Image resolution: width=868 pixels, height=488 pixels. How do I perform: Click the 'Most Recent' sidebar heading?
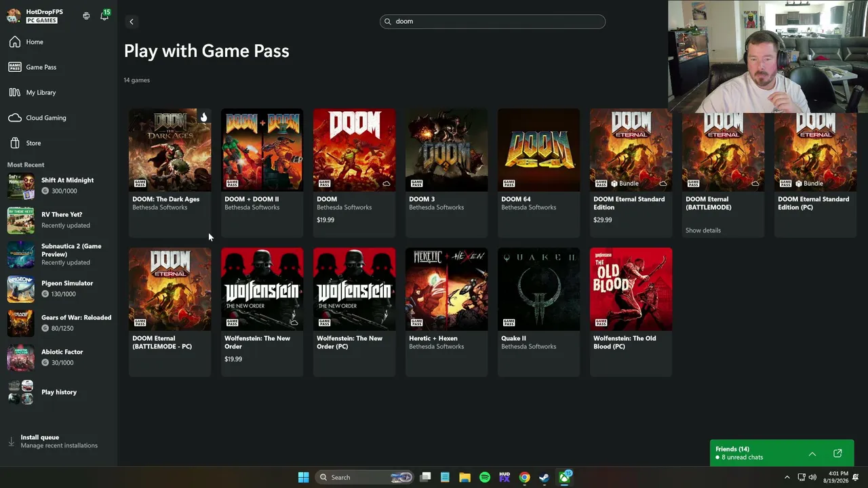pos(26,165)
